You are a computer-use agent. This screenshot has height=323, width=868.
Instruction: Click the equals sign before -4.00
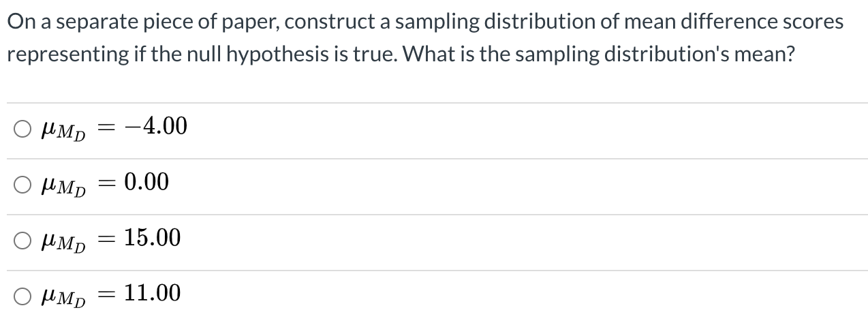[x=110, y=127]
